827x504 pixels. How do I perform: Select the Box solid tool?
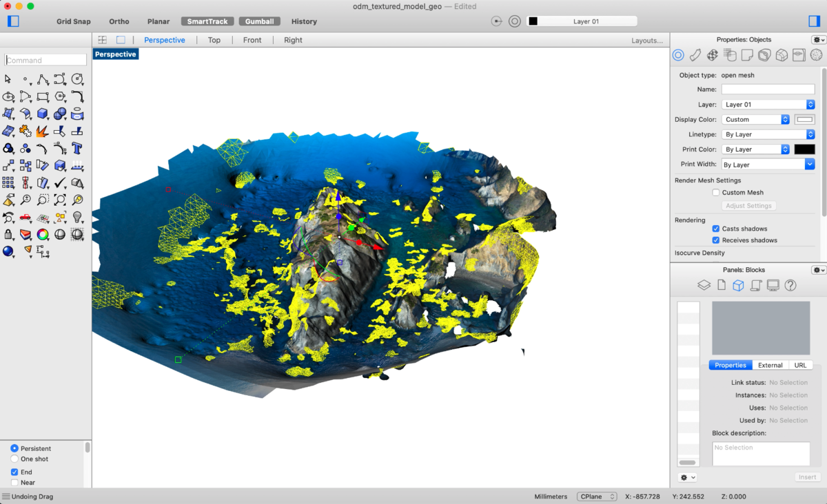43,114
